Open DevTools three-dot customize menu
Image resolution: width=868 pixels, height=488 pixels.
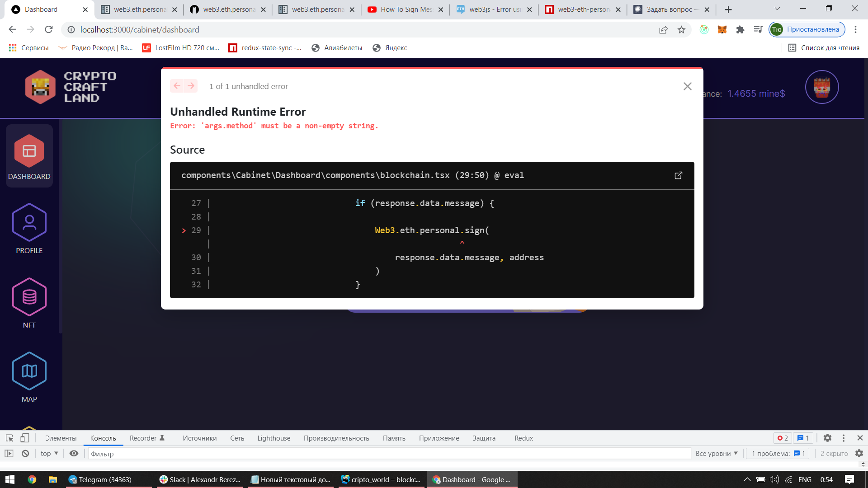click(x=844, y=438)
